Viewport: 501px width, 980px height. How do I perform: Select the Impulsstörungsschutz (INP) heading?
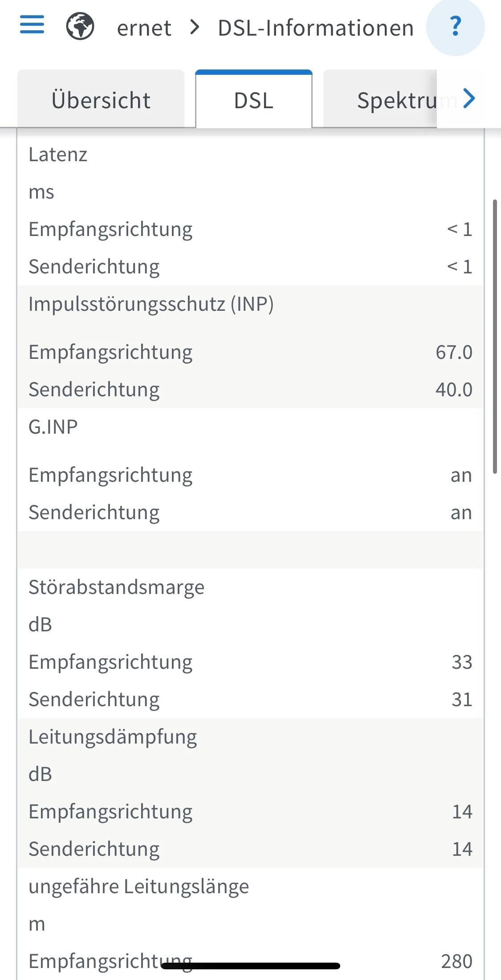(x=151, y=304)
